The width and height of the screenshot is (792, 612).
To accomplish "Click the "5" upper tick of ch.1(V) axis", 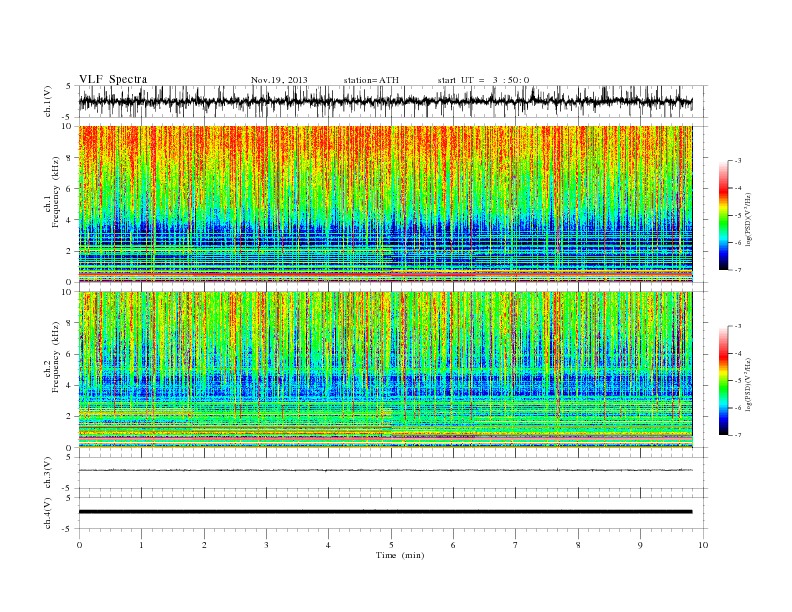I will click(70, 86).
